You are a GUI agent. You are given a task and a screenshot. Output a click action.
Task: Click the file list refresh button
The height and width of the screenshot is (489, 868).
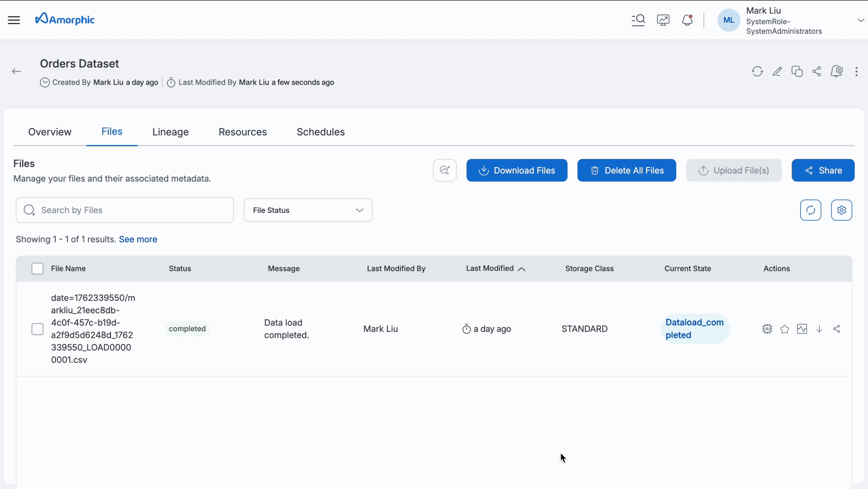coord(810,210)
